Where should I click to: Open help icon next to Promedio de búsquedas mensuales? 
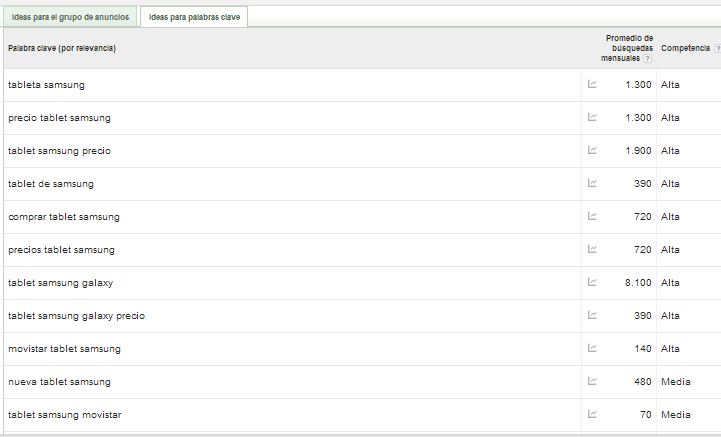(647, 58)
